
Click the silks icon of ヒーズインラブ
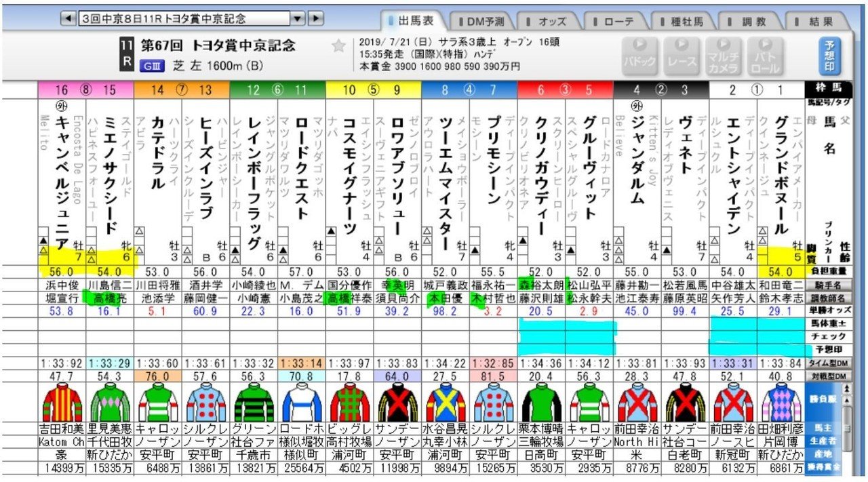point(205,402)
